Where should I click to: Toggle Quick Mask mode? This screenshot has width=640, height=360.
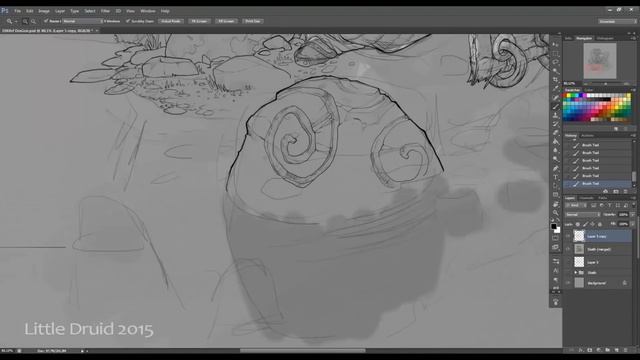(x=556, y=238)
